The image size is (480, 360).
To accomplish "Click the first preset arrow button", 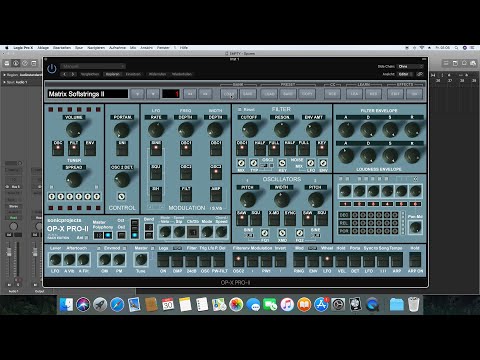I will (x=137, y=94).
